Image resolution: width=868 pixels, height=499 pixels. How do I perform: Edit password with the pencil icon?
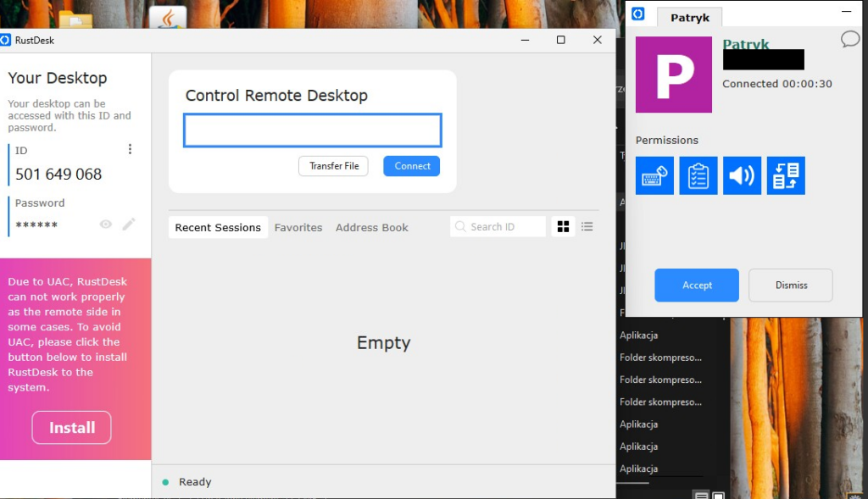pyautogui.click(x=129, y=225)
